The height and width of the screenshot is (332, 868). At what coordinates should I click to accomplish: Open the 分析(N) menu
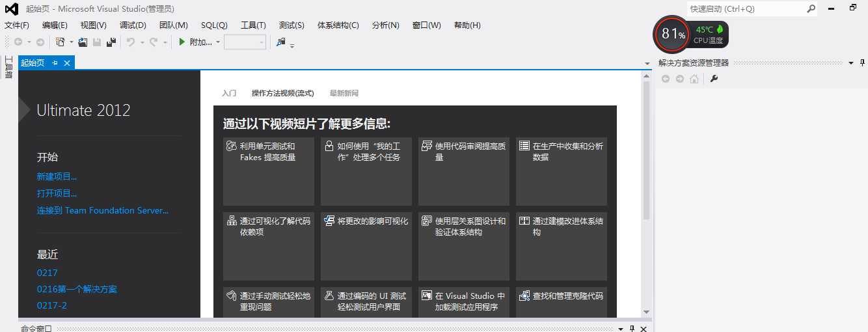click(386, 25)
